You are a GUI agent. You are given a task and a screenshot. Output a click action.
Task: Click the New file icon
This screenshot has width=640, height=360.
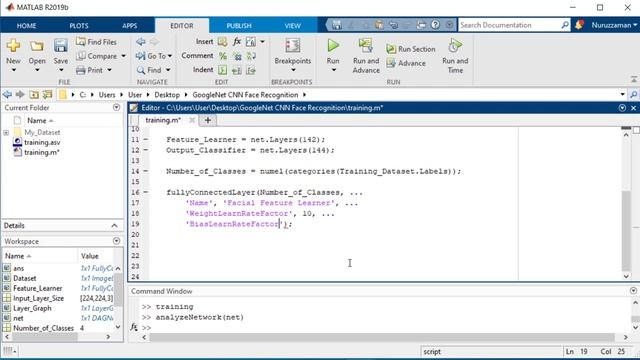click(x=13, y=46)
